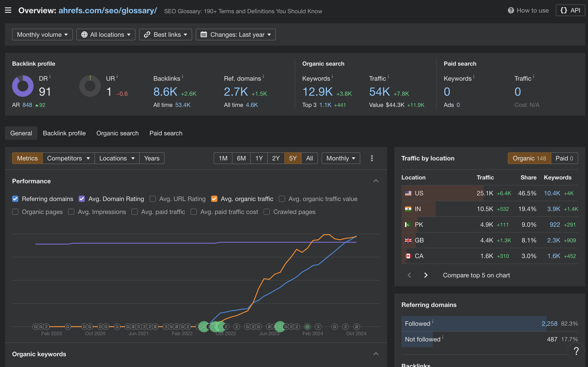Select the Years chart tab
Image resolution: width=588 pixels, height=367 pixels.
(152, 158)
